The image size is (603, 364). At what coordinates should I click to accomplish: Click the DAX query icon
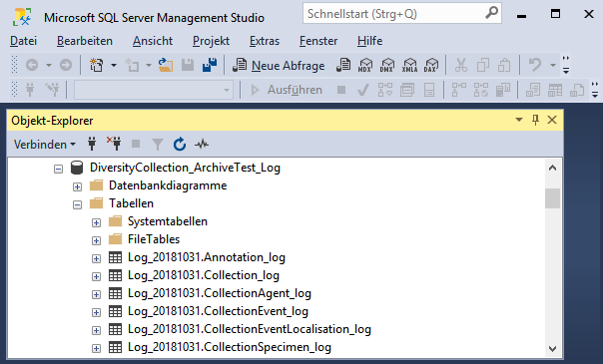click(x=431, y=66)
